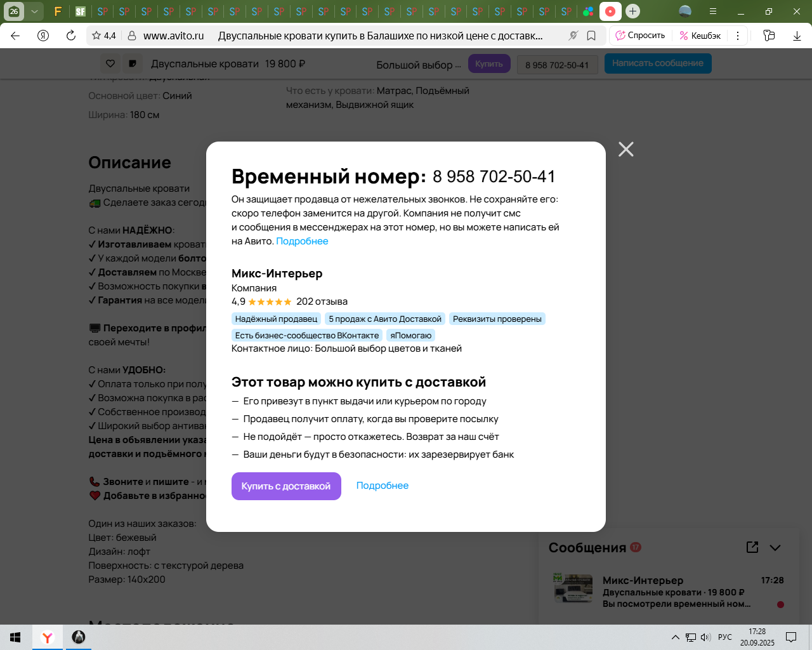This screenshot has height=650, width=812.
Task: Click the five-star seller rating
Action: [270, 302]
